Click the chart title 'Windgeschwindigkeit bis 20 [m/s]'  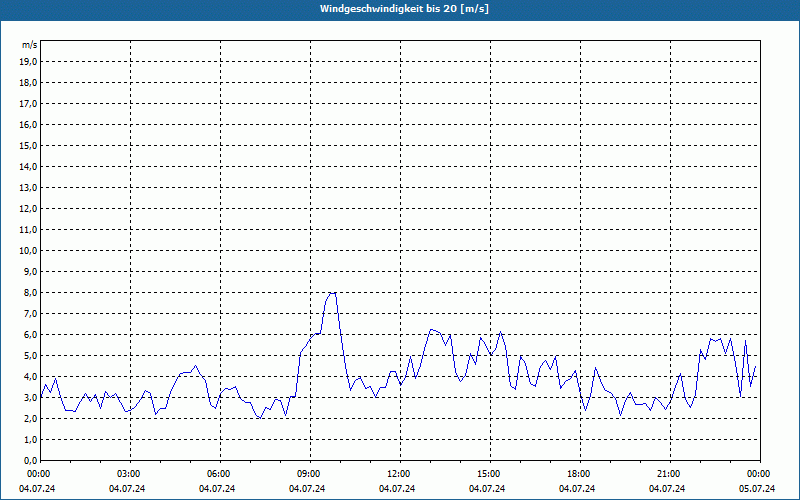coord(404,9)
